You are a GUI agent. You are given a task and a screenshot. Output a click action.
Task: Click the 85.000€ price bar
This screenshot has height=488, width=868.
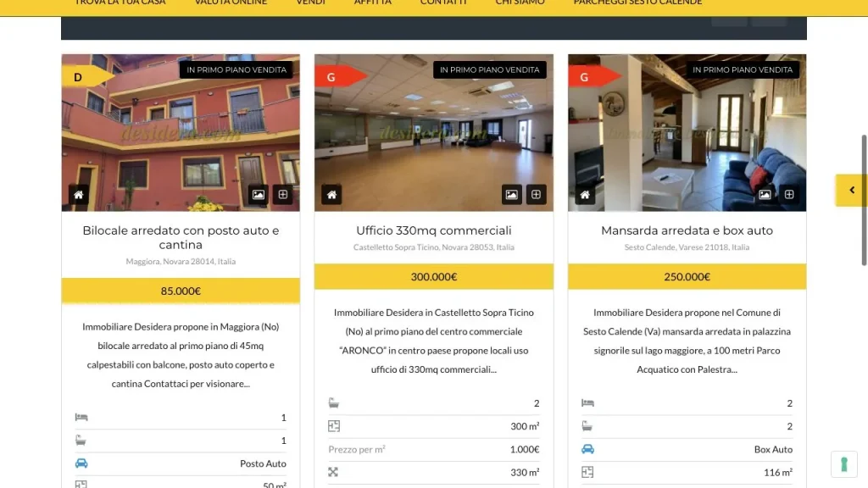[181, 291]
